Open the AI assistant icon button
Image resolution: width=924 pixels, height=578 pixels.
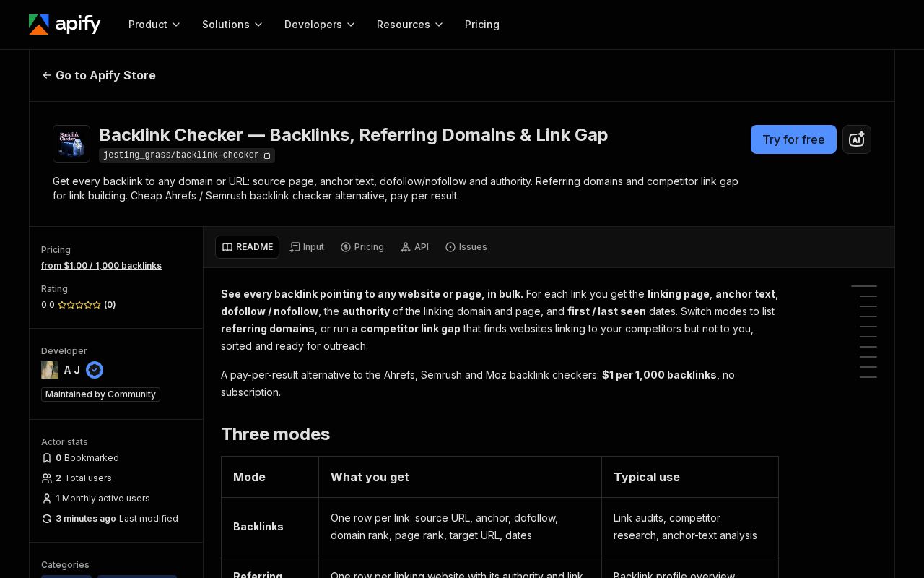click(x=857, y=139)
